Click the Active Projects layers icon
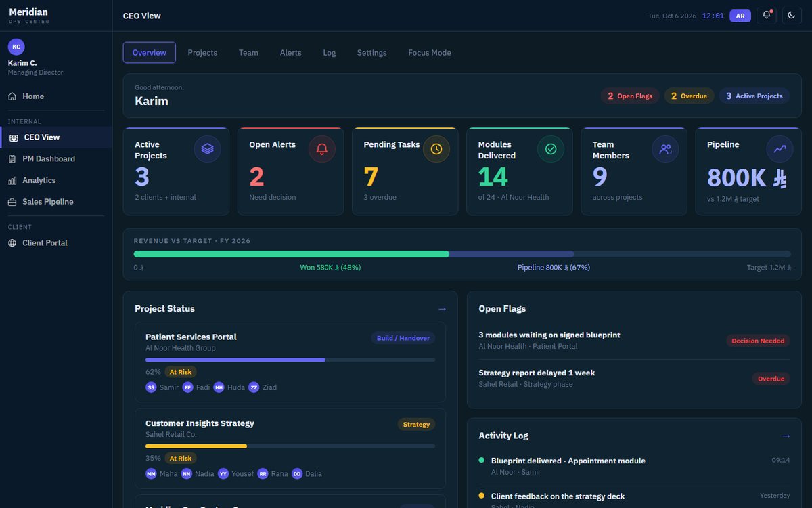 point(207,149)
